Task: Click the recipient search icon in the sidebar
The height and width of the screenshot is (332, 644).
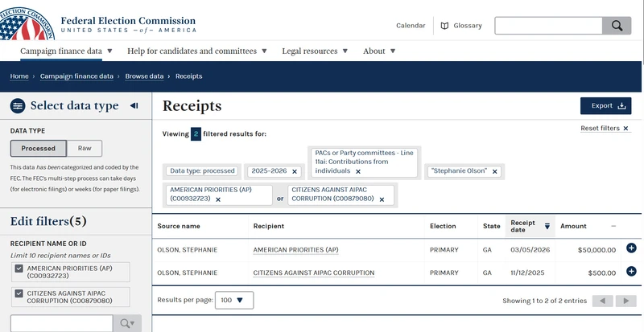Action: 127,324
